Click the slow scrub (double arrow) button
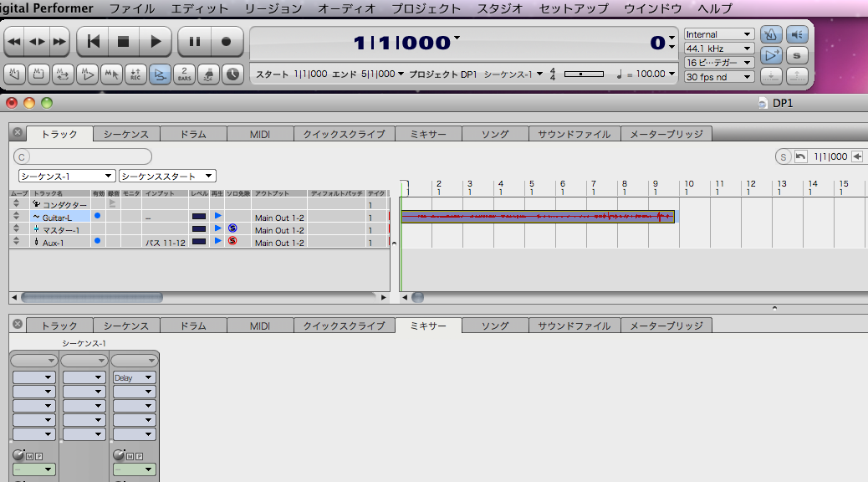The height and width of the screenshot is (482, 868). (37, 42)
